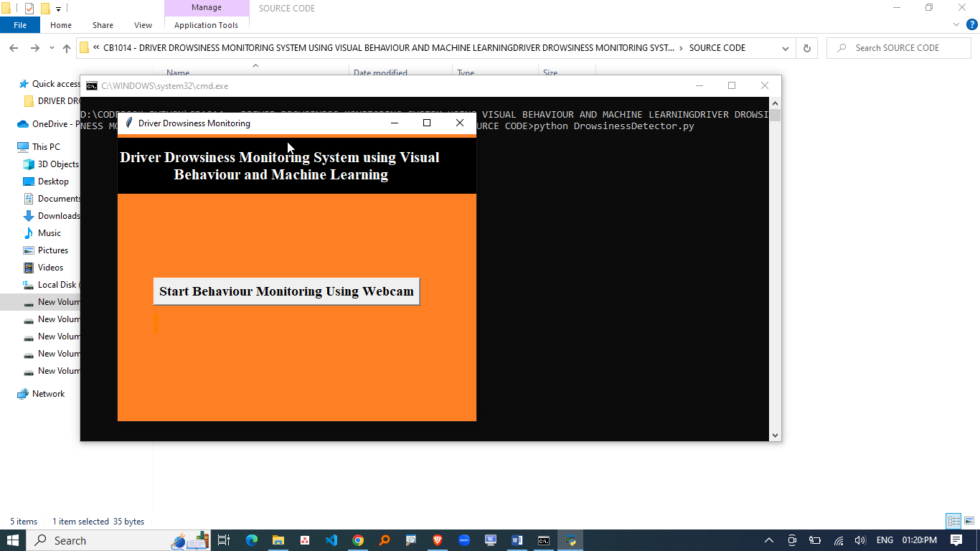980x551 pixels.
Task: Open Brave browser from taskbar
Action: click(438, 540)
